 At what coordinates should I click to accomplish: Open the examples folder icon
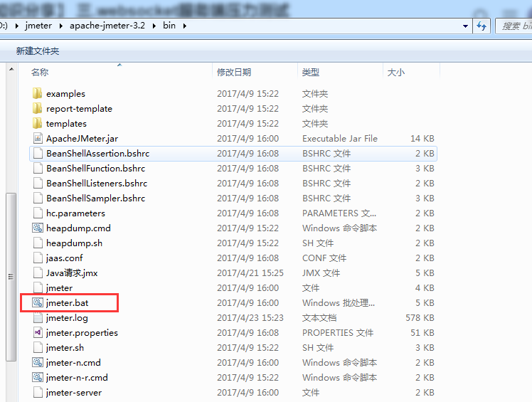(37, 93)
